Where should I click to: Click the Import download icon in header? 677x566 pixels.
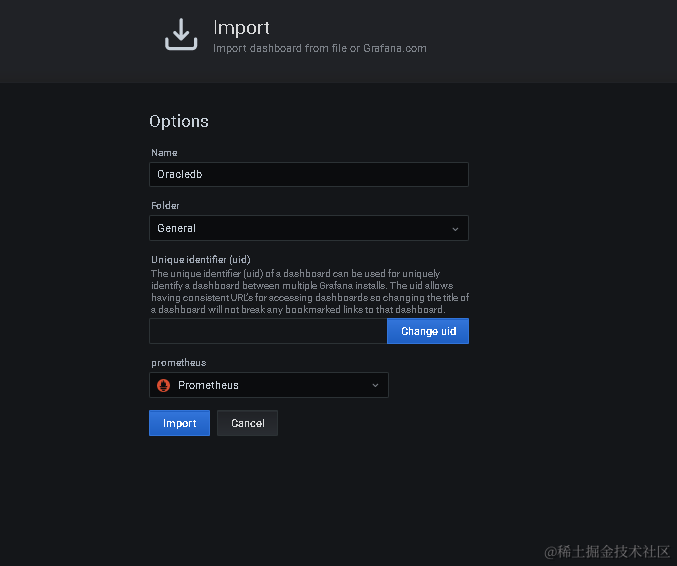(181, 35)
